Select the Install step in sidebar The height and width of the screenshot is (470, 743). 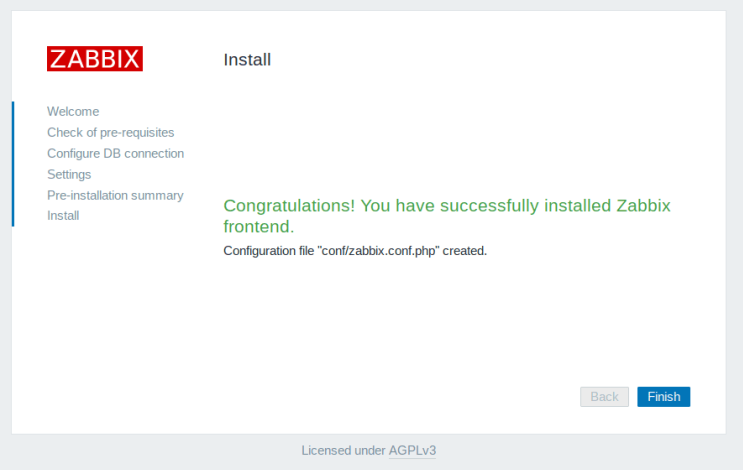pos(63,216)
